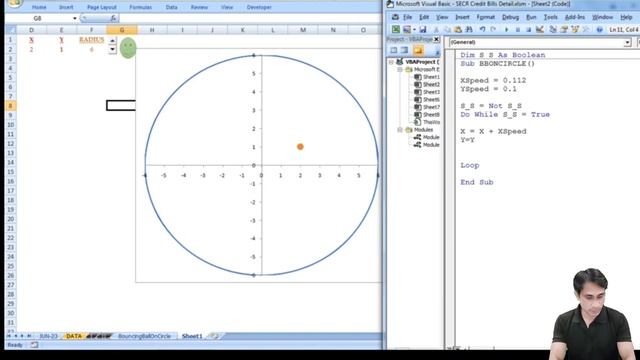
Task: Switch to BouncingBallOnCircle sheet tab
Action: (x=144, y=336)
